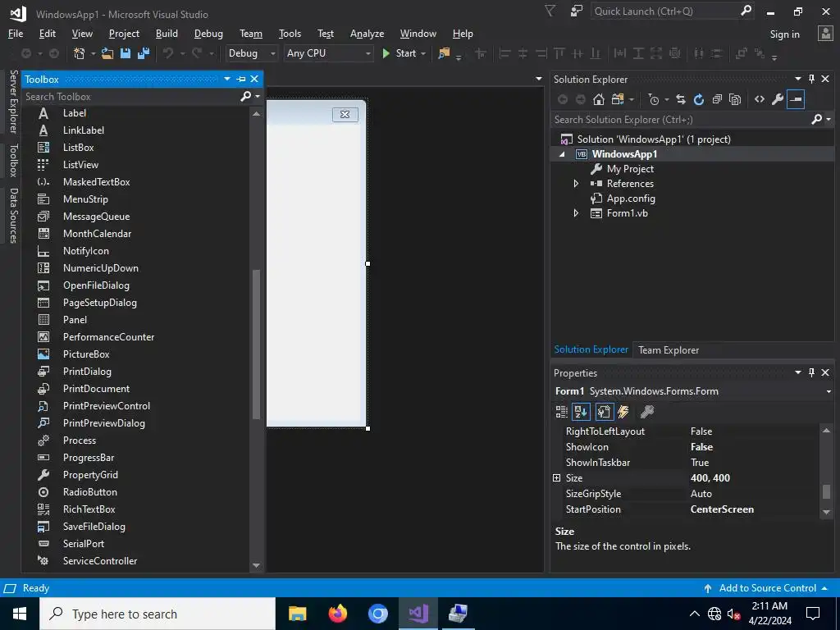
Task: Click the notifications flag icon in title bar
Action: [550, 11]
